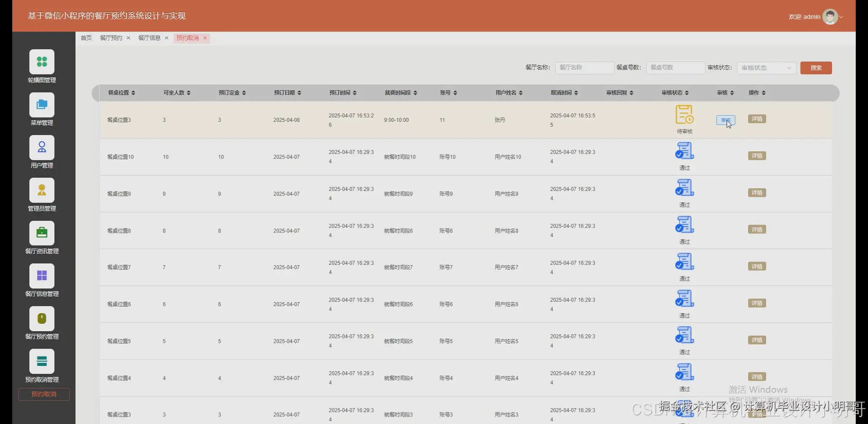
Task: Open 详情 for 餐桌位置6 row
Action: [757, 303]
